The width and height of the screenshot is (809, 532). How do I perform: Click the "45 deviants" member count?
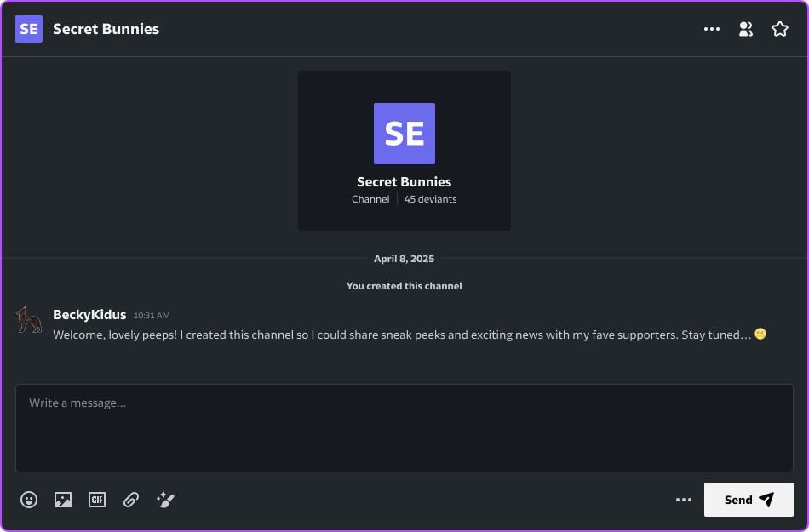430,199
